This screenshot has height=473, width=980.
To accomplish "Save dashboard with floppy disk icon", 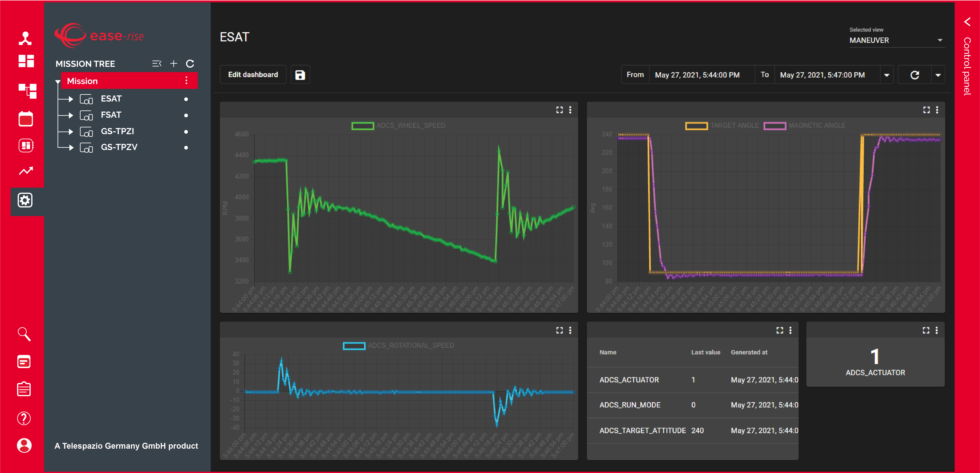I will [300, 75].
